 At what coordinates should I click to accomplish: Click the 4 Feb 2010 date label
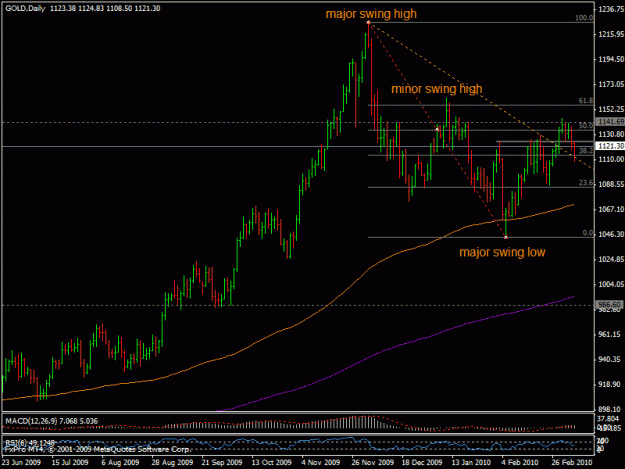(x=520, y=463)
